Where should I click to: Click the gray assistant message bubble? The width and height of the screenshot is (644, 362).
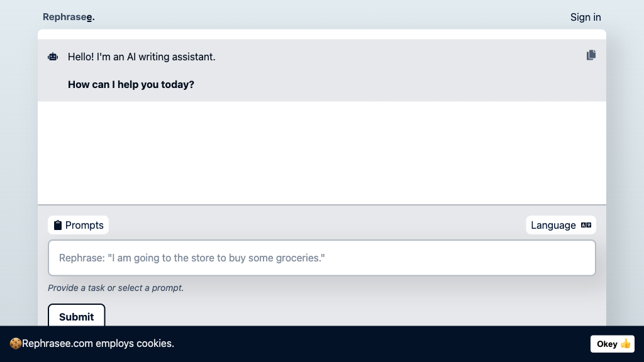point(321,70)
